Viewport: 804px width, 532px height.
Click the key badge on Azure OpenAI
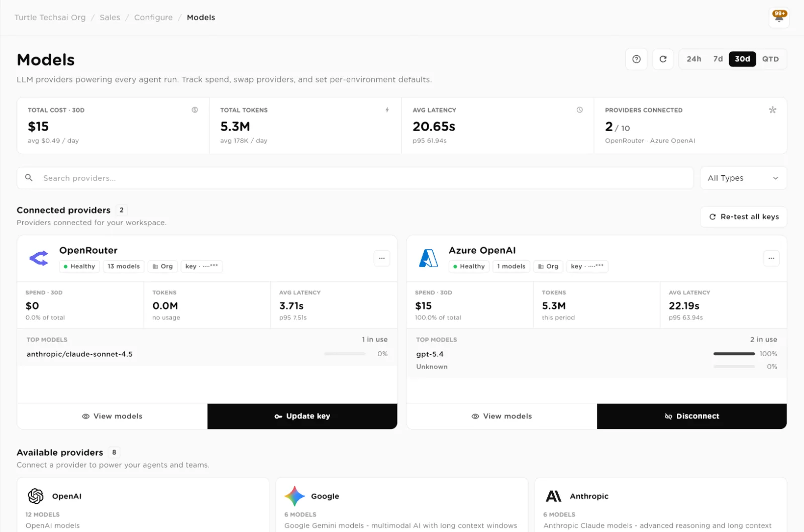coord(587,266)
